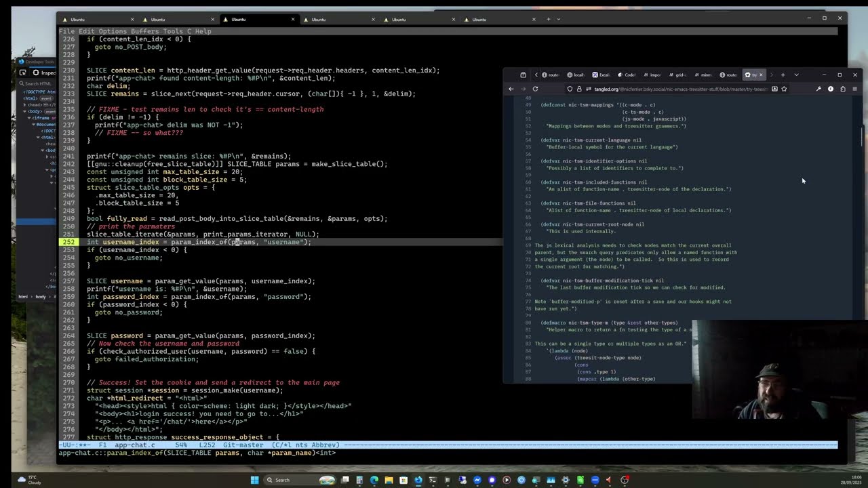Click 'Git-master' in the Emacs mode line
Image resolution: width=868 pixels, height=488 pixels.
click(242, 445)
